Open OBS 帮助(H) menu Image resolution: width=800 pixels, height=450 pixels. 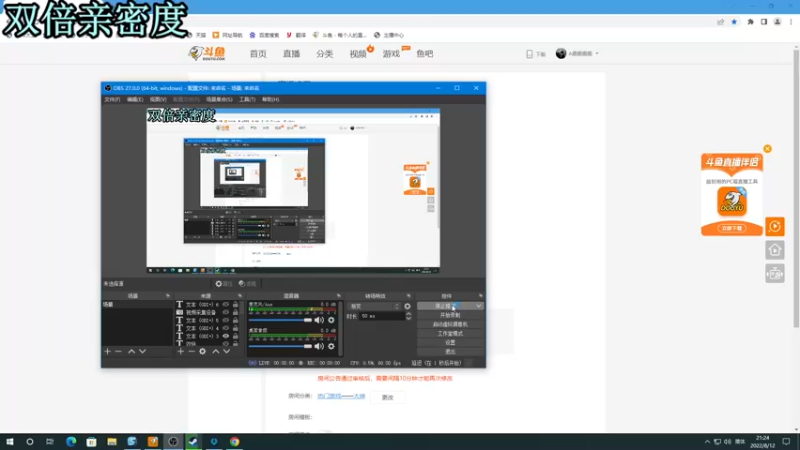click(x=270, y=99)
